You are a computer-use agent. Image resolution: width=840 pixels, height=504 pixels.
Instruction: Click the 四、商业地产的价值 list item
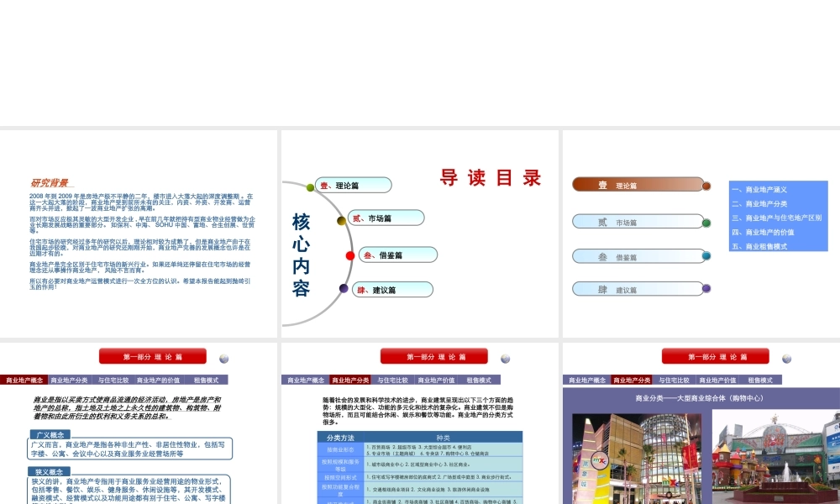point(764,232)
